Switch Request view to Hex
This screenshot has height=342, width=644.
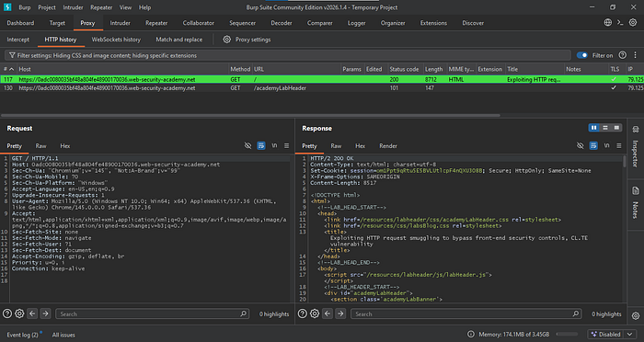click(65, 146)
